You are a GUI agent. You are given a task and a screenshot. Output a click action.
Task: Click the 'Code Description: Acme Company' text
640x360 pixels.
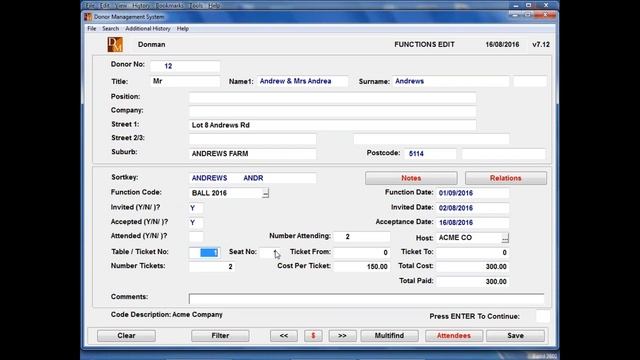167,315
